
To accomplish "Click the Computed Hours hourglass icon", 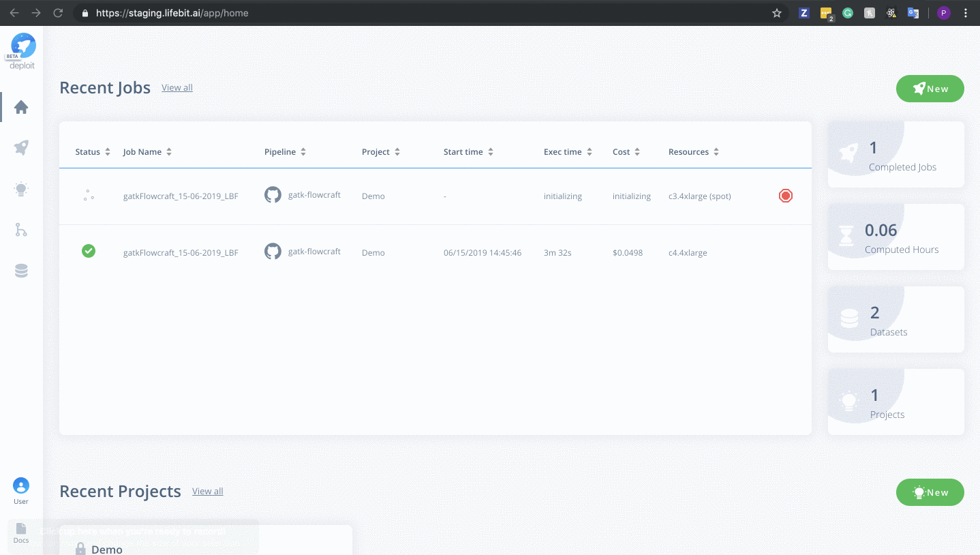I will coord(846,236).
